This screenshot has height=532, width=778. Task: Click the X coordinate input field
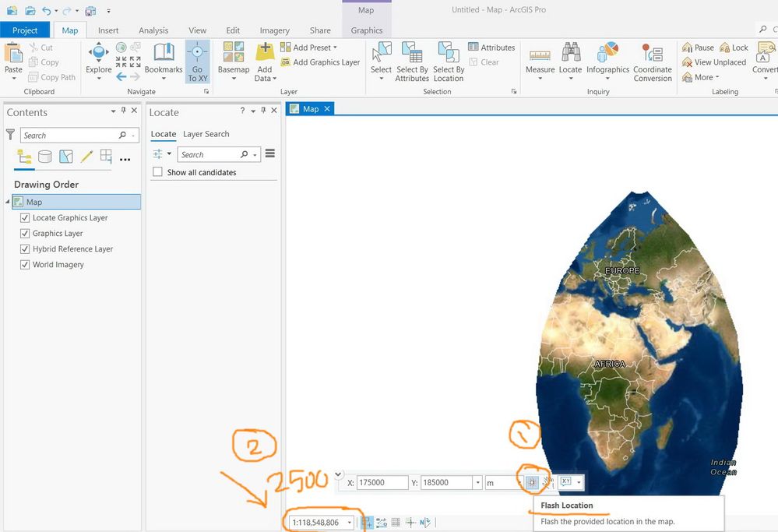382,483
